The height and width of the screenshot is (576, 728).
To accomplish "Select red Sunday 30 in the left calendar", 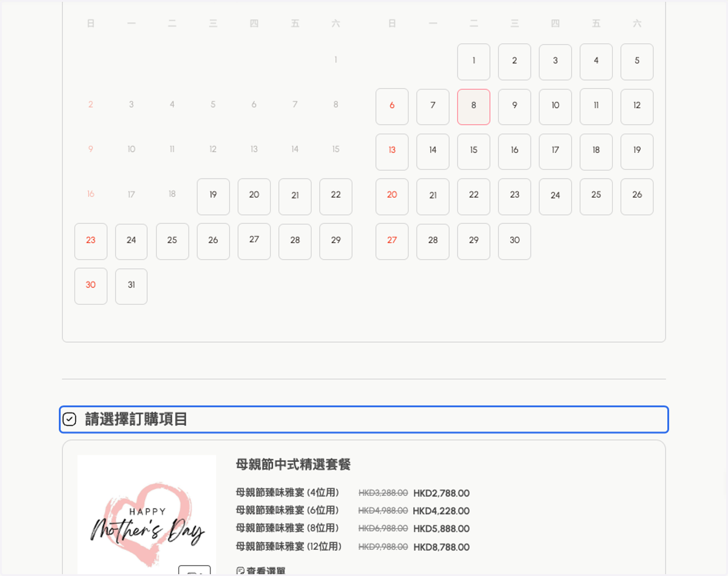I will (x=90, y=286).
